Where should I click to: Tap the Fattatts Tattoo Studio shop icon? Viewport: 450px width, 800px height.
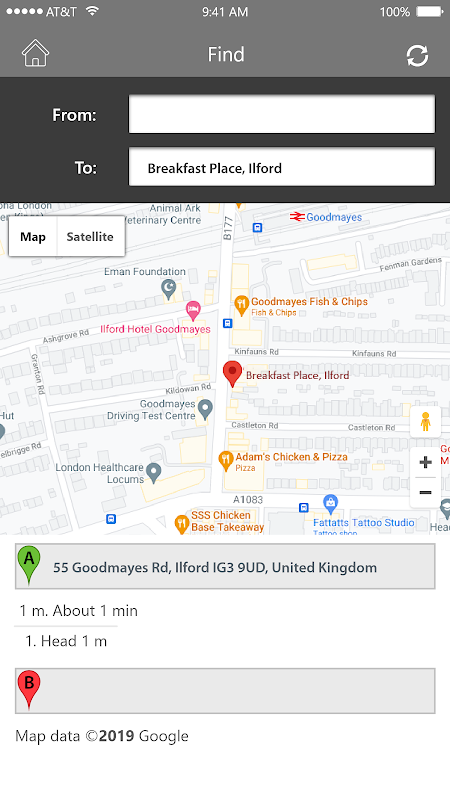(x=331, y=505)
